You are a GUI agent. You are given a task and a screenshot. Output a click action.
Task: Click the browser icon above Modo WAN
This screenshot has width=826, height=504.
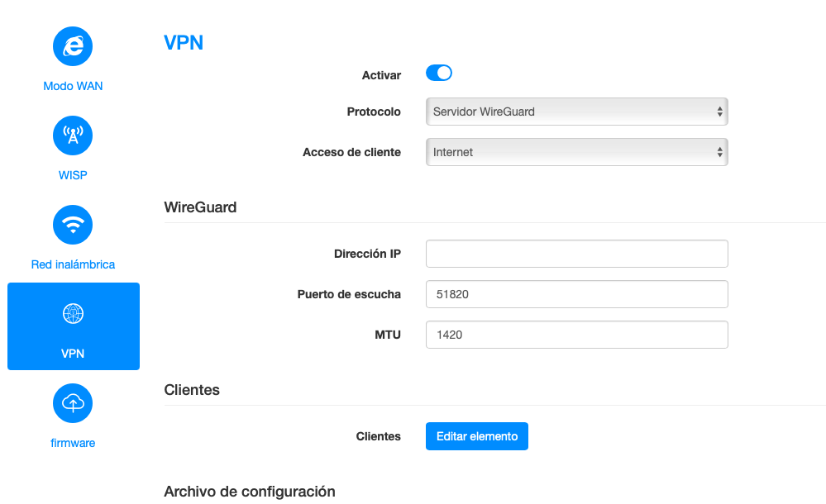click(x=73, y=46)
